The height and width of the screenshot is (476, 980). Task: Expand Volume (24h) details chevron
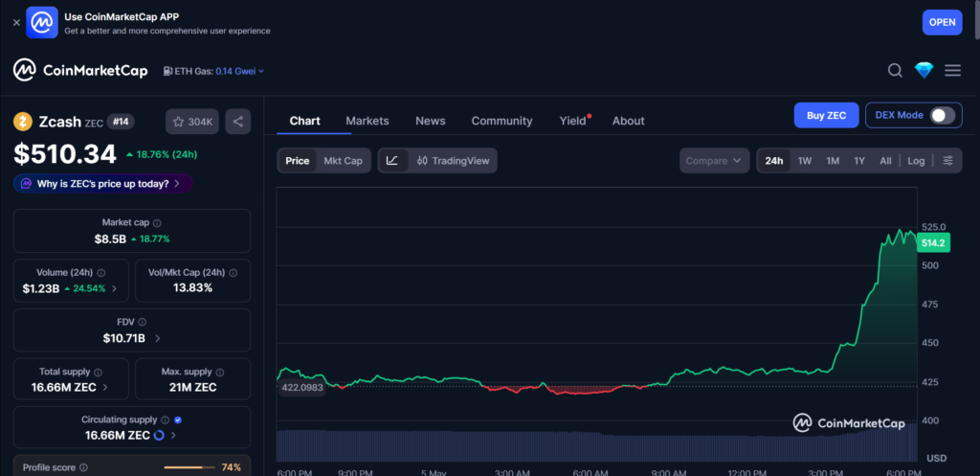[115, 289]
